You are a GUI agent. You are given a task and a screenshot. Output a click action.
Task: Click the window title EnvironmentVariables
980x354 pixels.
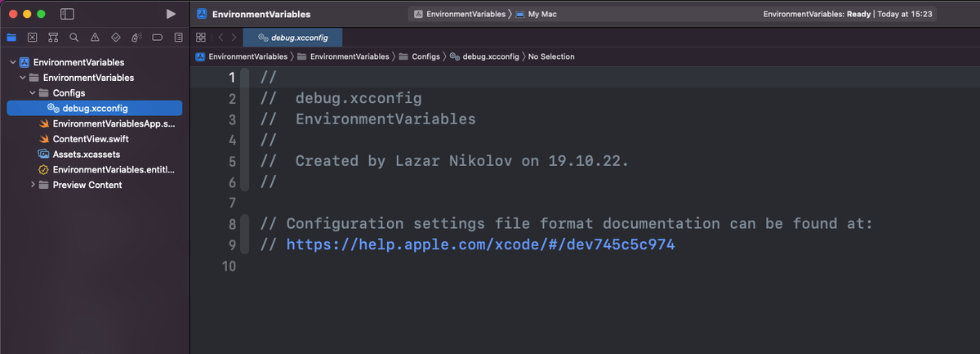pyautogui.click(x=261, y=15)
